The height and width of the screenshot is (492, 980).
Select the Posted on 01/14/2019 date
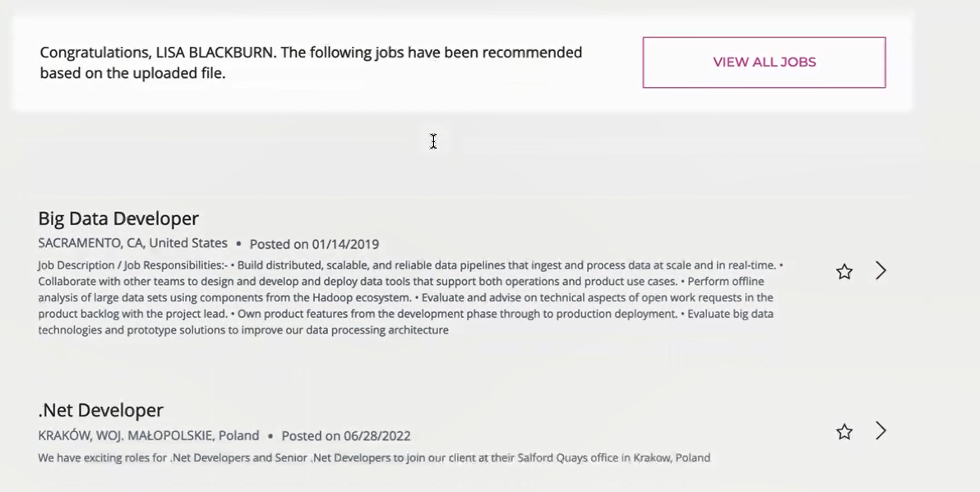point(314,244)
